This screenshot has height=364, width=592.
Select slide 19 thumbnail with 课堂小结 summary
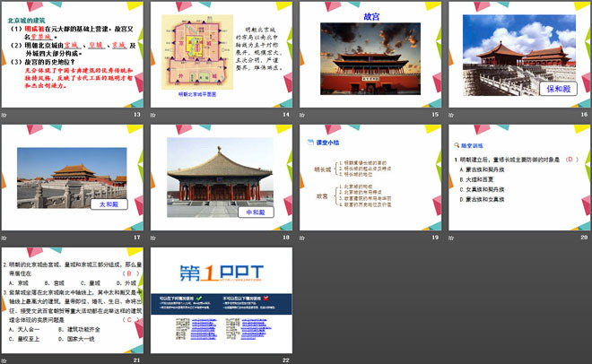pos(370,178)
